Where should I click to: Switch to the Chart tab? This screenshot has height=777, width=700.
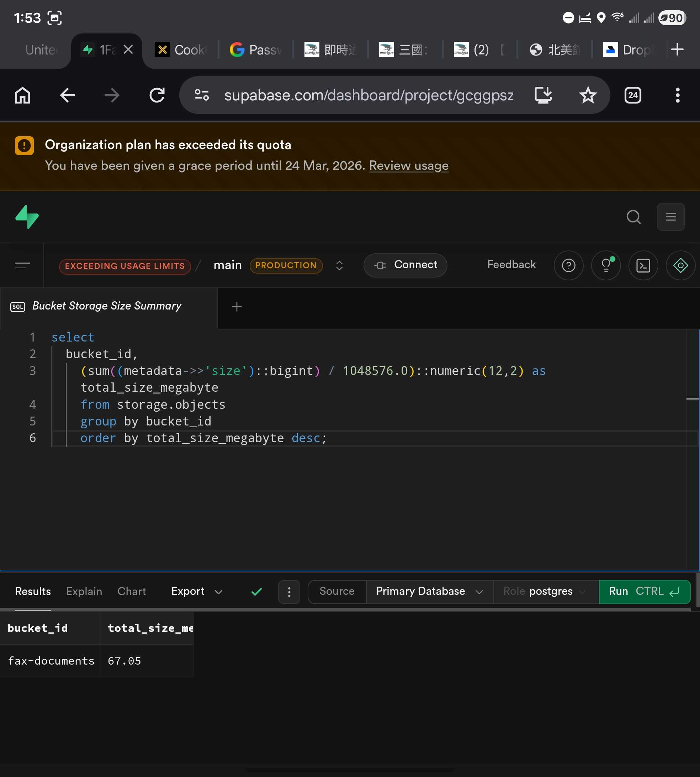point(131,592)
